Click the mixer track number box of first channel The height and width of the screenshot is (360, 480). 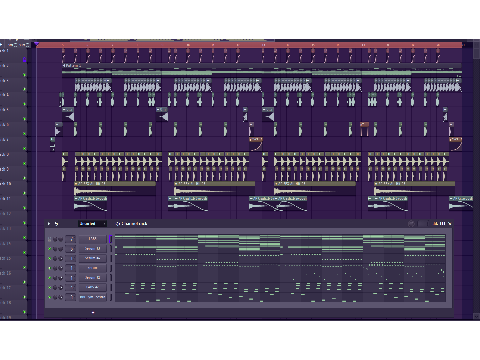(71, 239)
